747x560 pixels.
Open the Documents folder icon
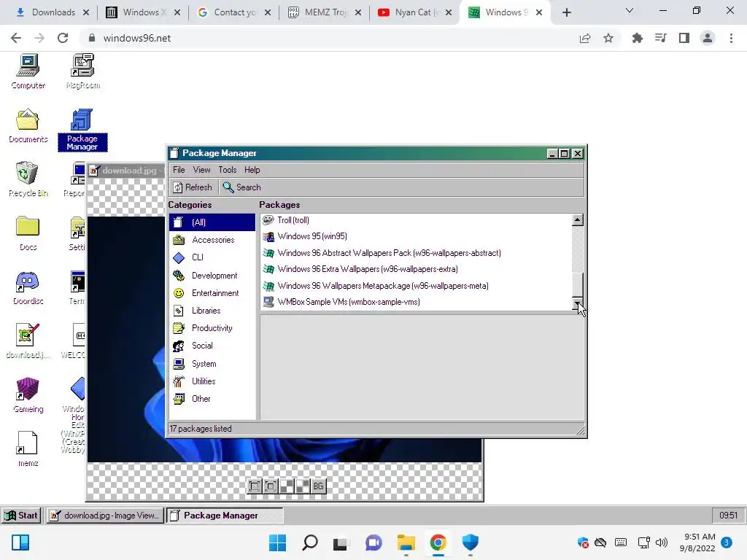(28, 125)
